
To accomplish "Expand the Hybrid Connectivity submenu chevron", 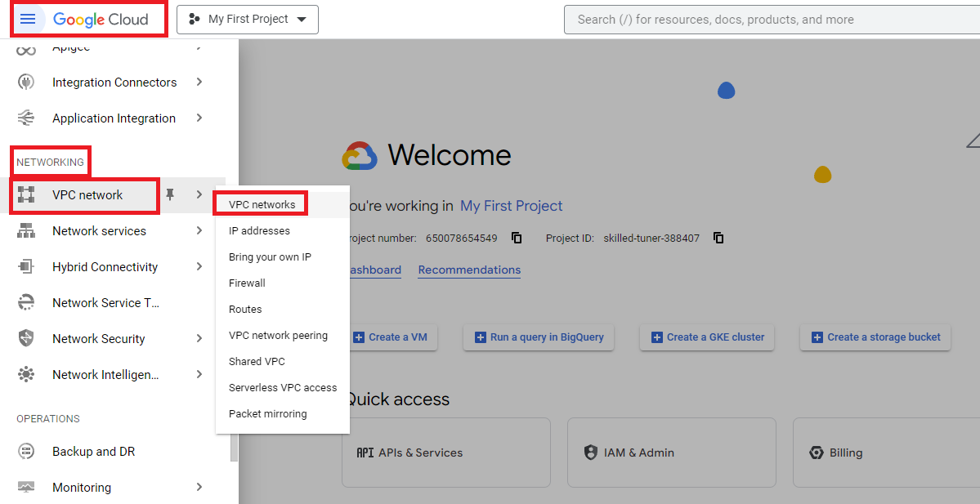I will point(199,266).
